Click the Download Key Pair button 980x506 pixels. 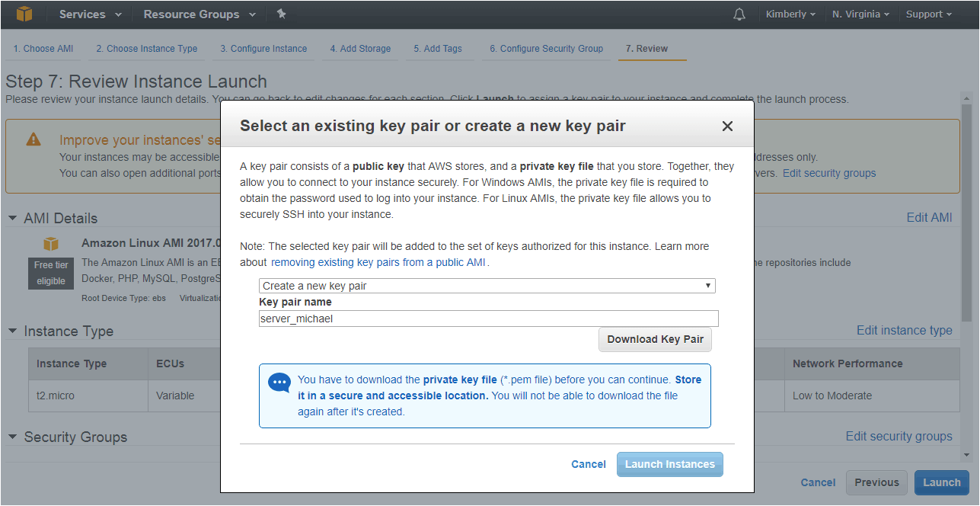tap(656, 339)
